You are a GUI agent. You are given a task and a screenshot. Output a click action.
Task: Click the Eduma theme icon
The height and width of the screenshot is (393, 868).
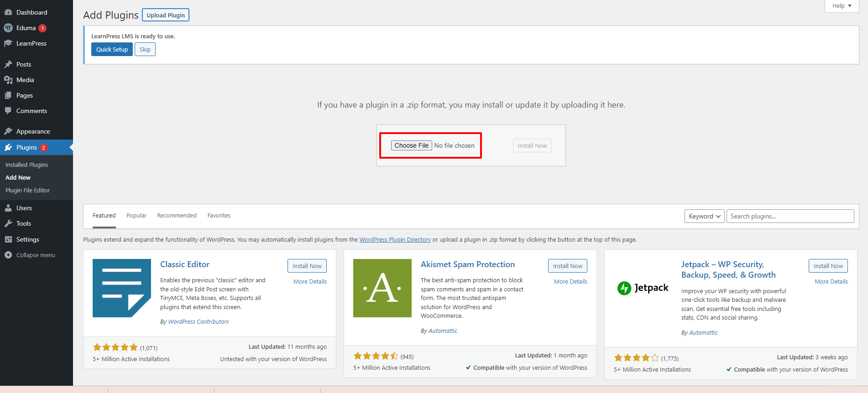click(8, 28)
